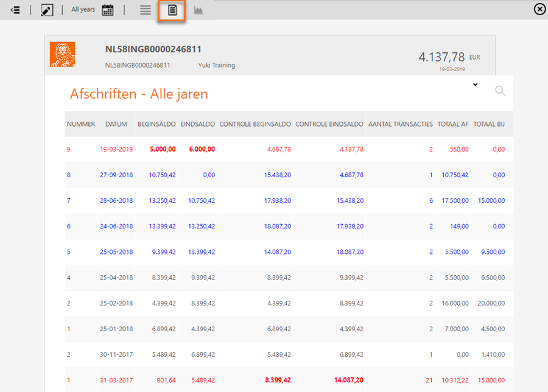Sort by CONTROLE EINDSALDO column header

(x=329, y=124)
